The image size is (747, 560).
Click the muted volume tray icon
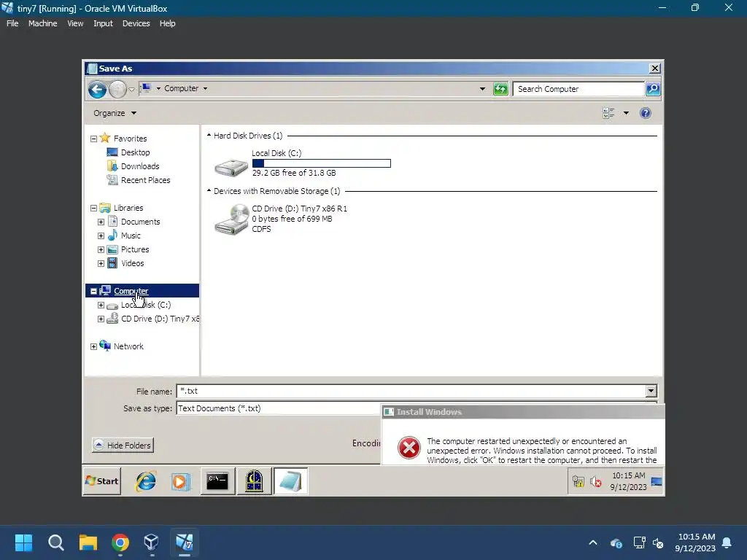595,482
